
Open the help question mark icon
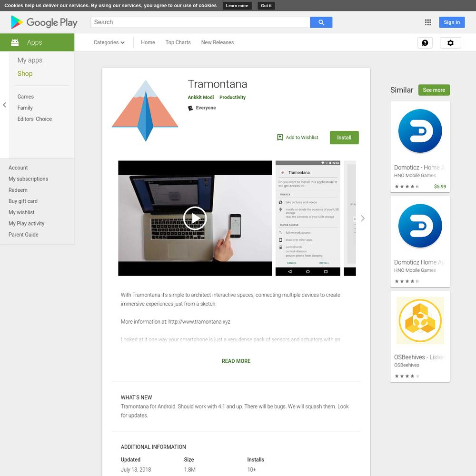click(425, 43)
